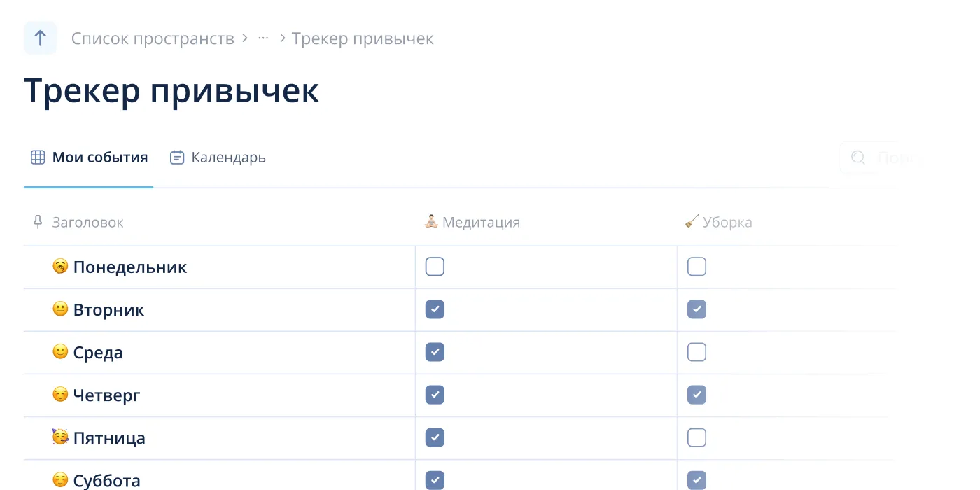This screenshot has width=980, height=490.
Task: Open the Трекер привычек breadcrumb link
Action: pos(363,38)
